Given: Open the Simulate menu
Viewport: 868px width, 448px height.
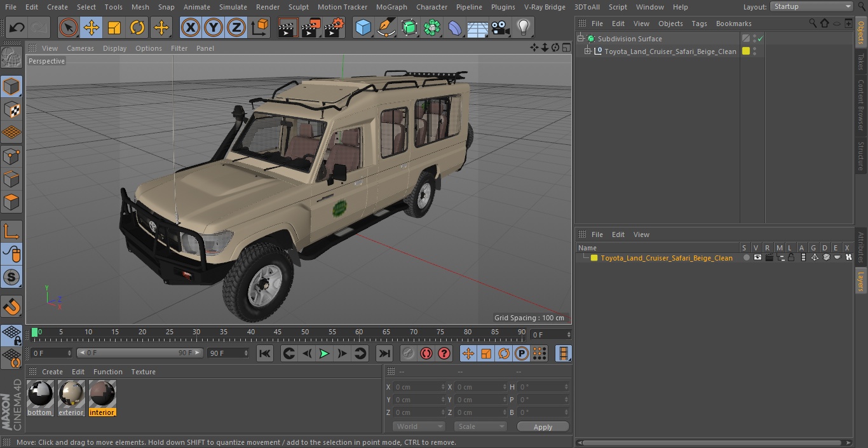Looking at the screenshot, I should [x=233, y=7].
